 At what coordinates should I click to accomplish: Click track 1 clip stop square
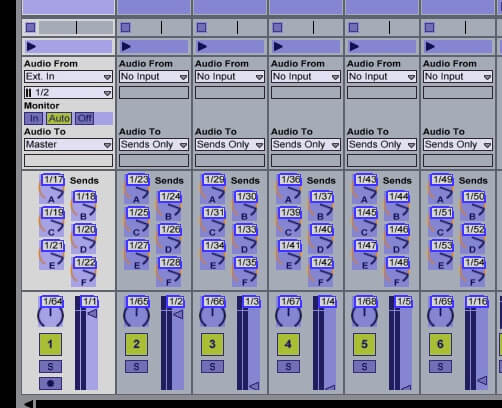tap(31, 27)
